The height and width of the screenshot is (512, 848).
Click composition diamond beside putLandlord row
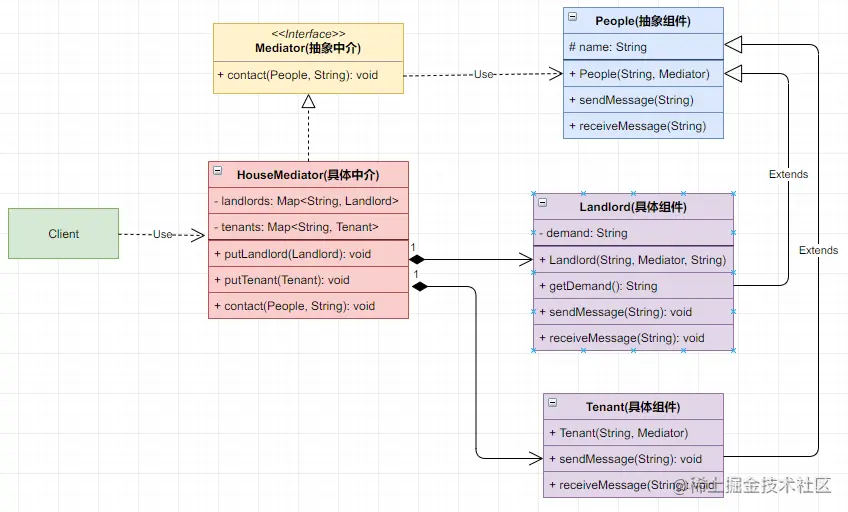click(416, 260)
